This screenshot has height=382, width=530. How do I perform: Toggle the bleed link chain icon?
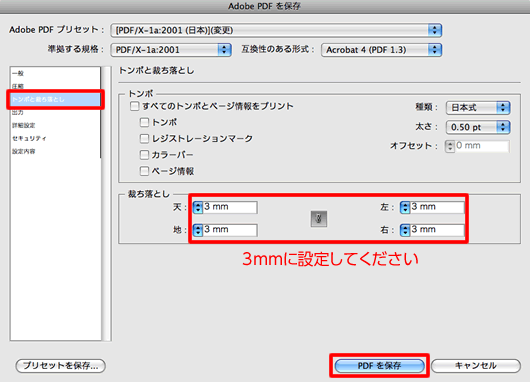(318, 219)
